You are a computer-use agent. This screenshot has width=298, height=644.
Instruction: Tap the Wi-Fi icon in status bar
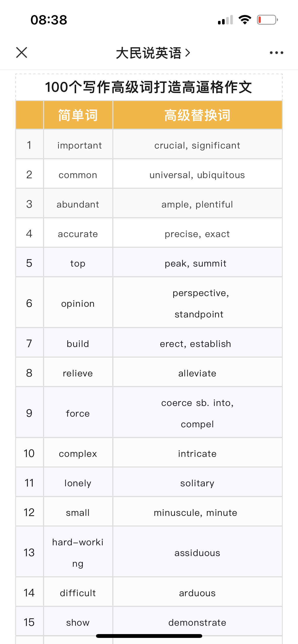point(245,20)
